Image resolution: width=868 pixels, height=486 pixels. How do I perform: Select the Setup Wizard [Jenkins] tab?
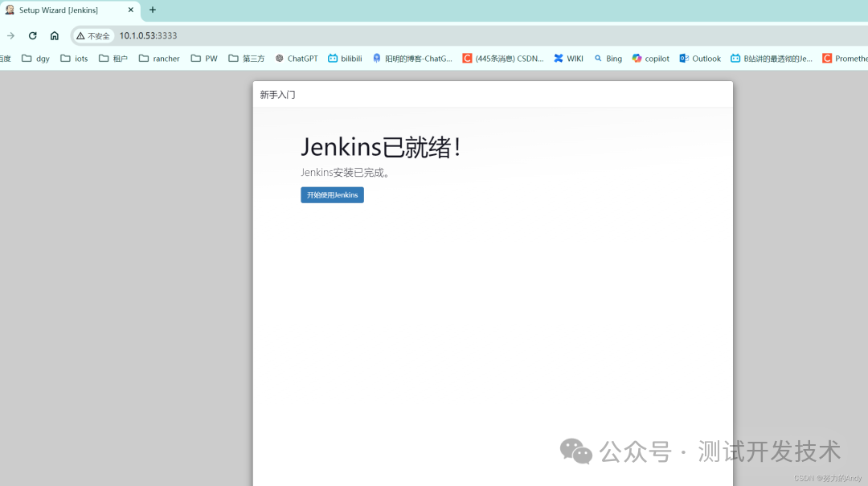69,10
